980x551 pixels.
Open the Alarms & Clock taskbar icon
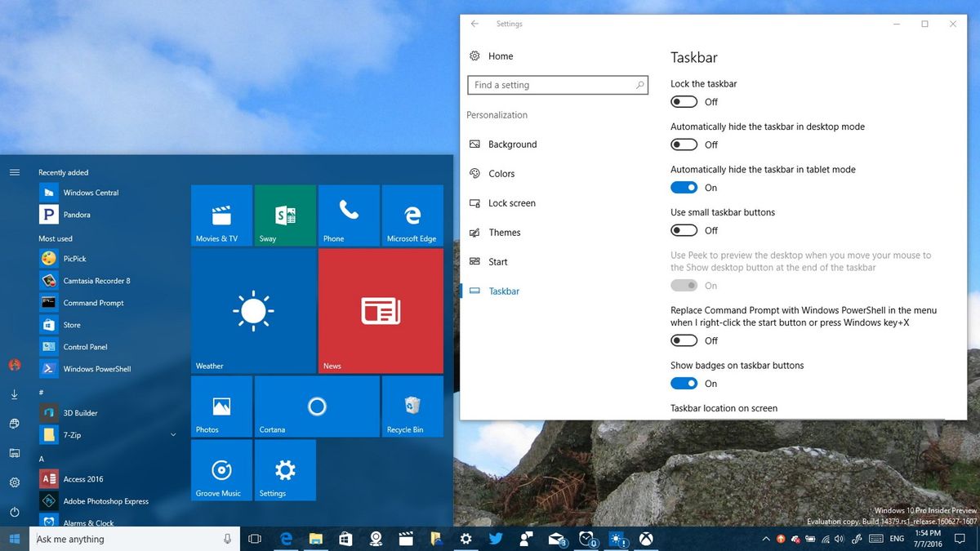[x=586, y=540]
